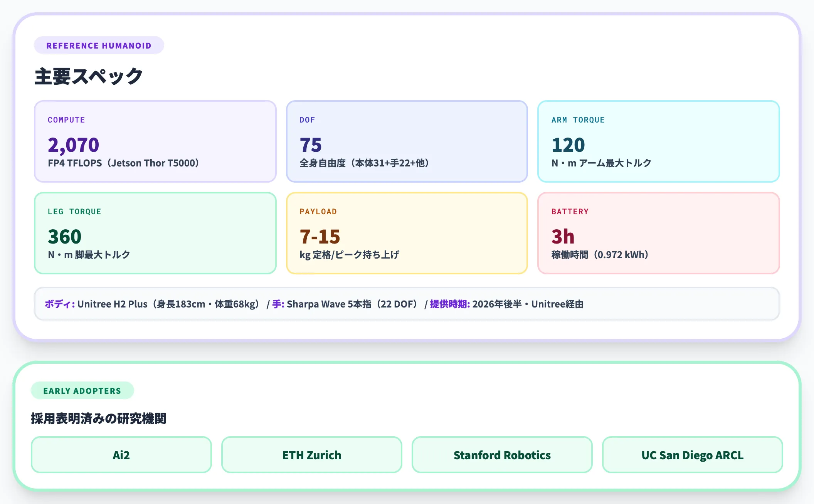
Task: Click the LEG TORQUE 360 card
Action: click(155, 233)
